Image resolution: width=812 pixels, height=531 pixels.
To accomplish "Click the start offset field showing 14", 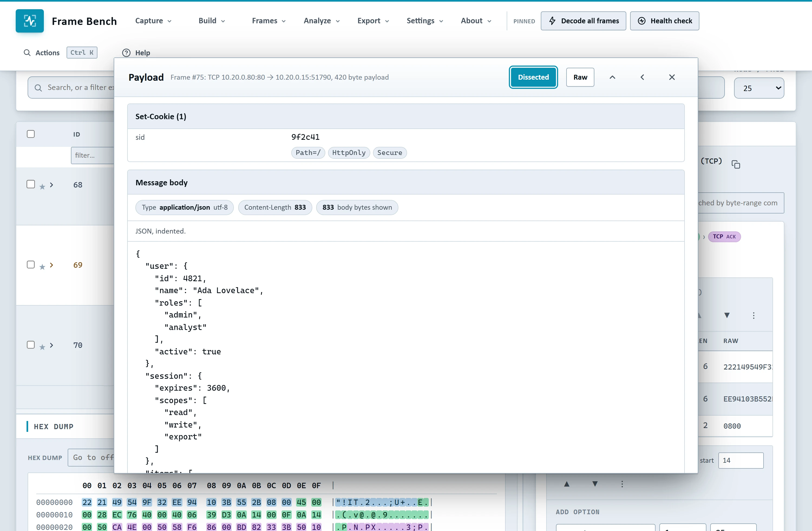I will pyautogui.click(x=741, y=460).
